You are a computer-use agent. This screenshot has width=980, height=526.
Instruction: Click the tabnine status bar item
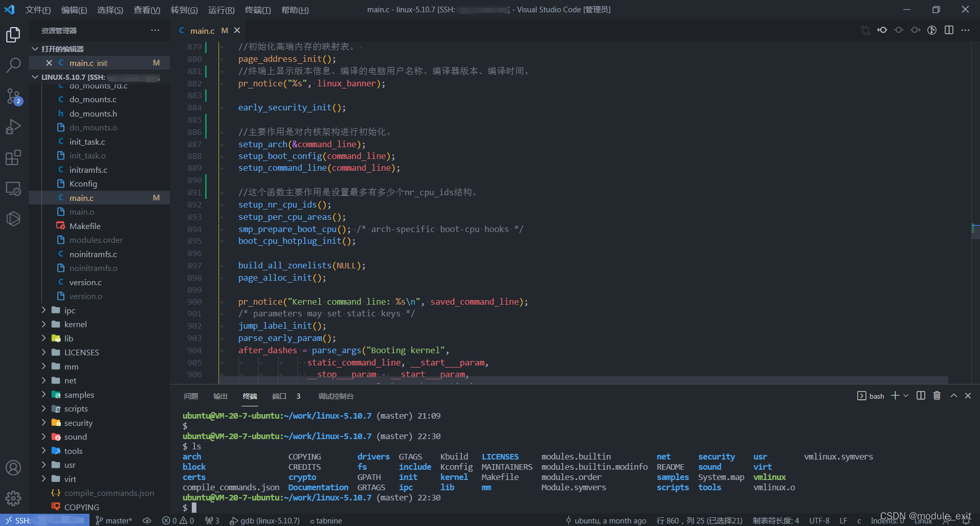tap(326, 520)
